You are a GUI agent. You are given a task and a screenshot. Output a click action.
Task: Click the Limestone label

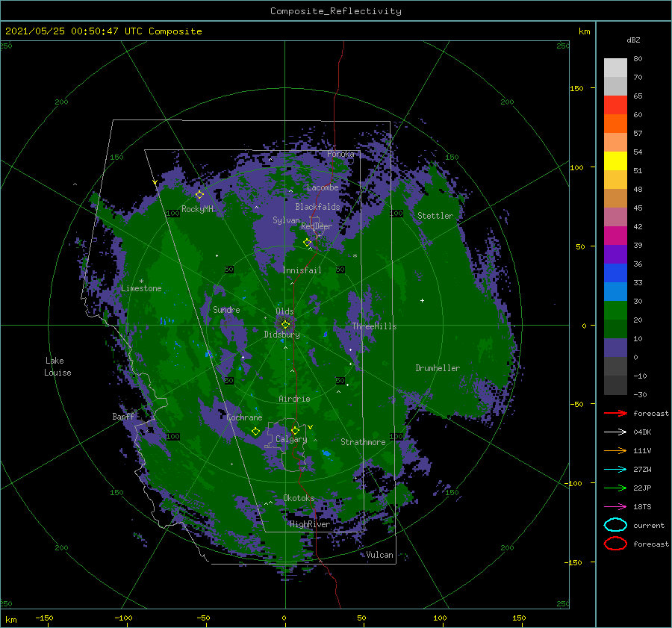[x=141, y=288]
